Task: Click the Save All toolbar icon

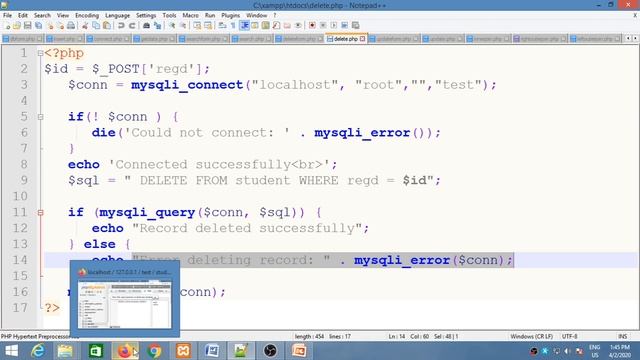Action: 38,26
